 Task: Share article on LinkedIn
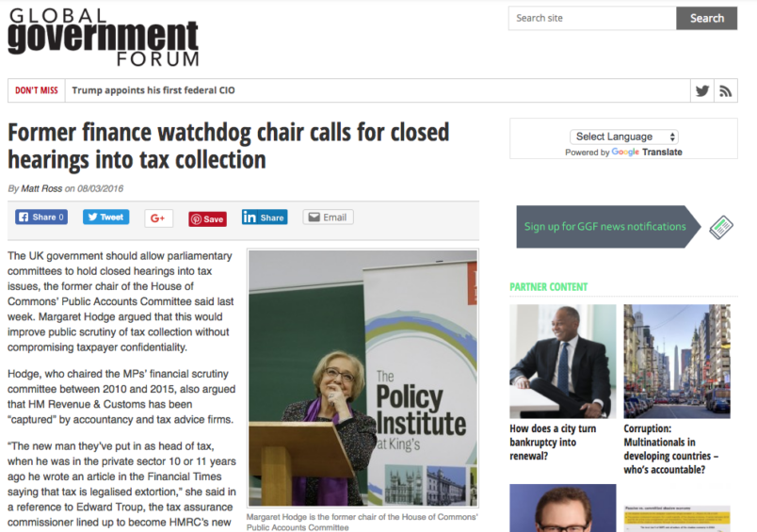(x=265, y=218)
